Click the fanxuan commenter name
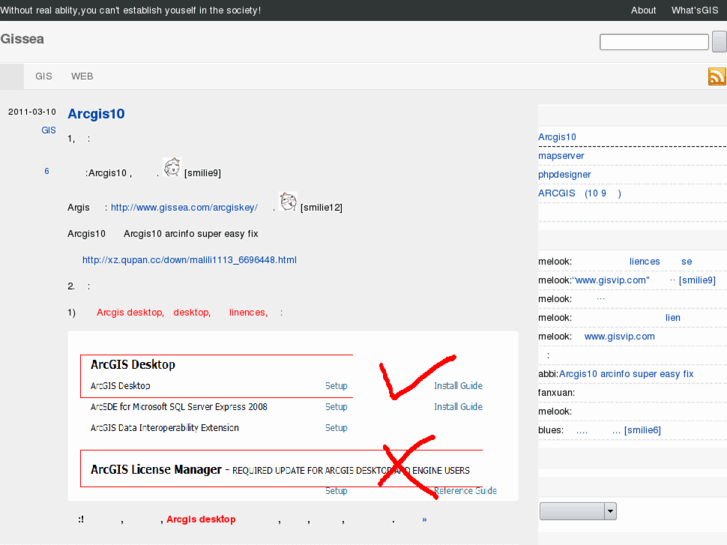Screen dimensions: 727x545 (x=556, y=392)
